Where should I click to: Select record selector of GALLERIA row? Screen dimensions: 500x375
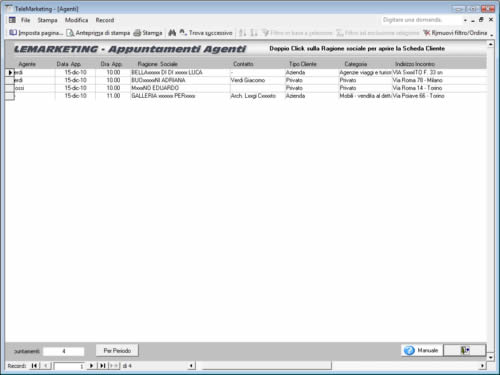10,96
